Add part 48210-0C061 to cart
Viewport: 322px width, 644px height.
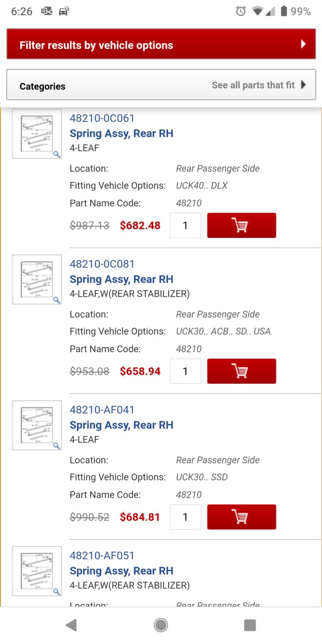coord(242,225)
